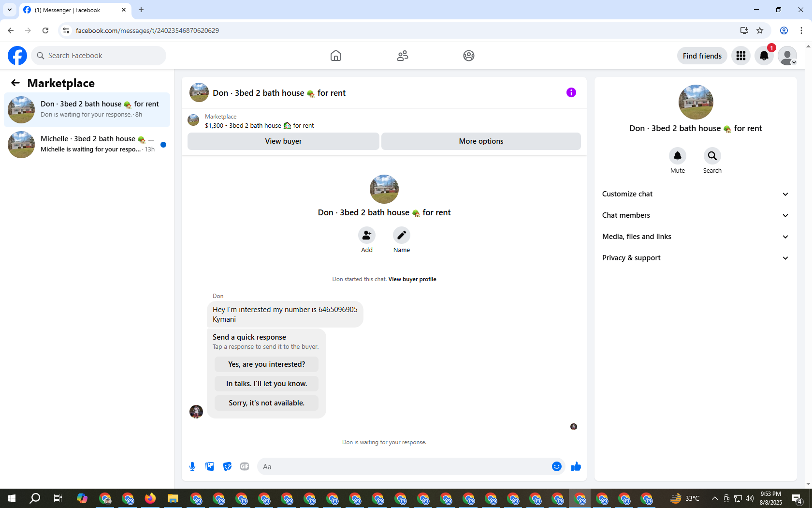
Task: Select the Messenger | Facebook browser tab
Action: pos(75,10)
